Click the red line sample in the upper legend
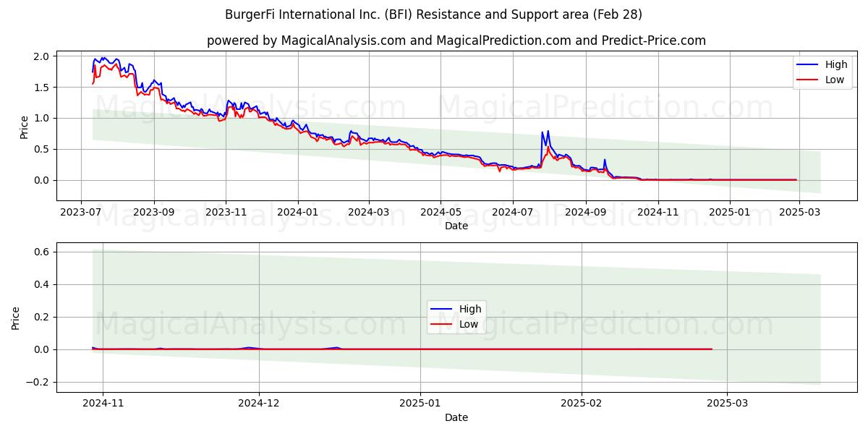Viewport: 868px width, 434px height. point(807,80)
